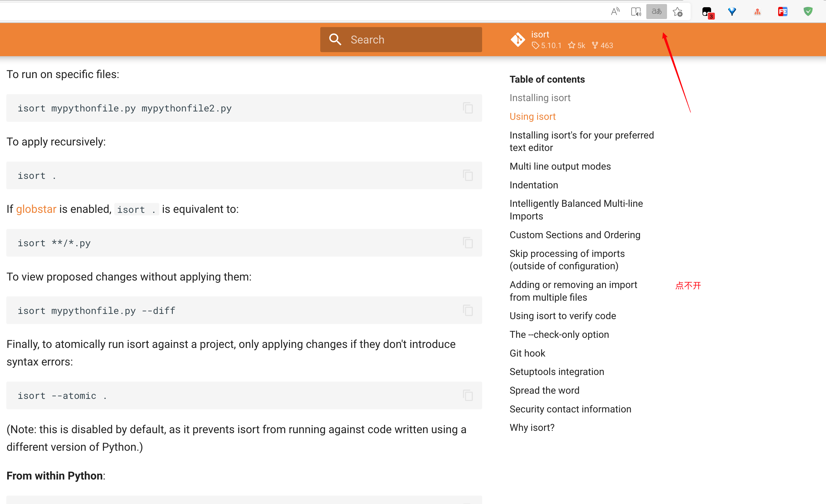Jump to 'The --check-only option'
Viewport: 826px width, 504px height.
559,335
